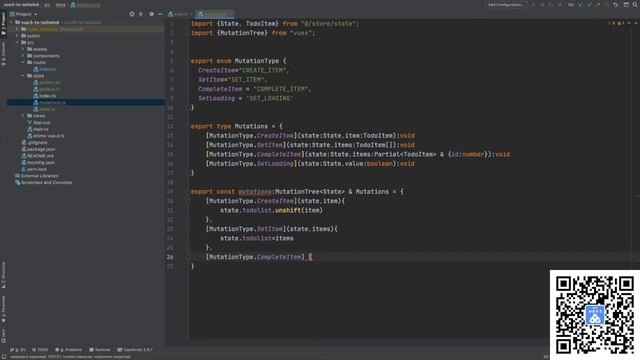Image resolution: width=640 pixels, height=360 pixels.
Task: Open main.ts file
Action: point(38,129)
